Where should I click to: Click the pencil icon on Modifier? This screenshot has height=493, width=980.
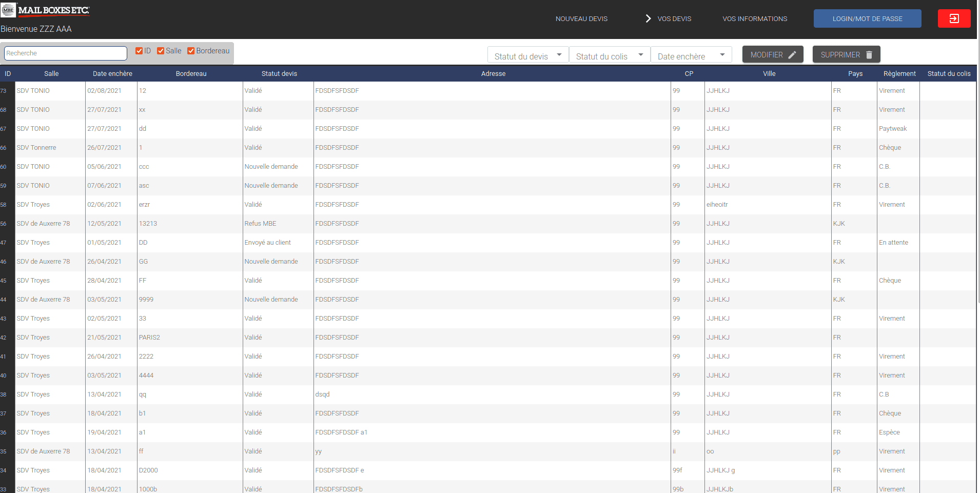pyautogui.click(x=792, y=55)
